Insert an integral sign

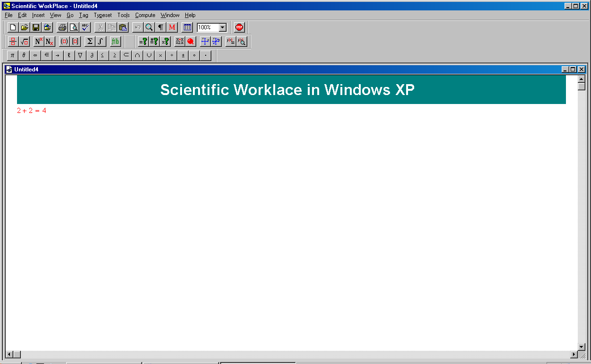tap(101, 42)
